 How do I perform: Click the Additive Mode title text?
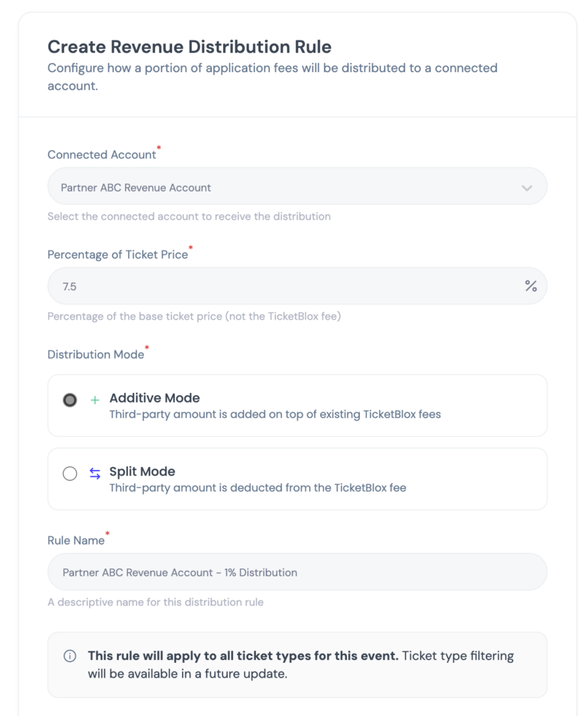[x=155, y=398]
